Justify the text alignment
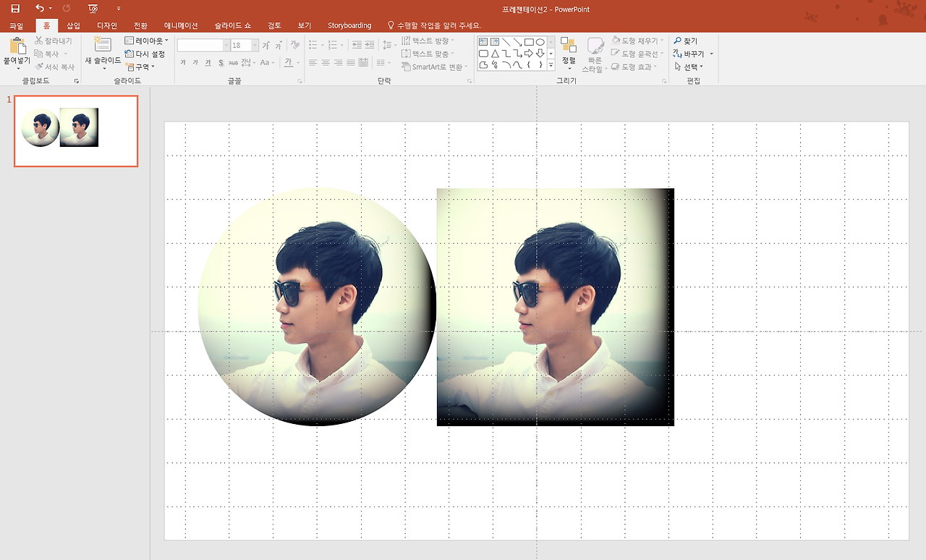 (x=351, y=63)
